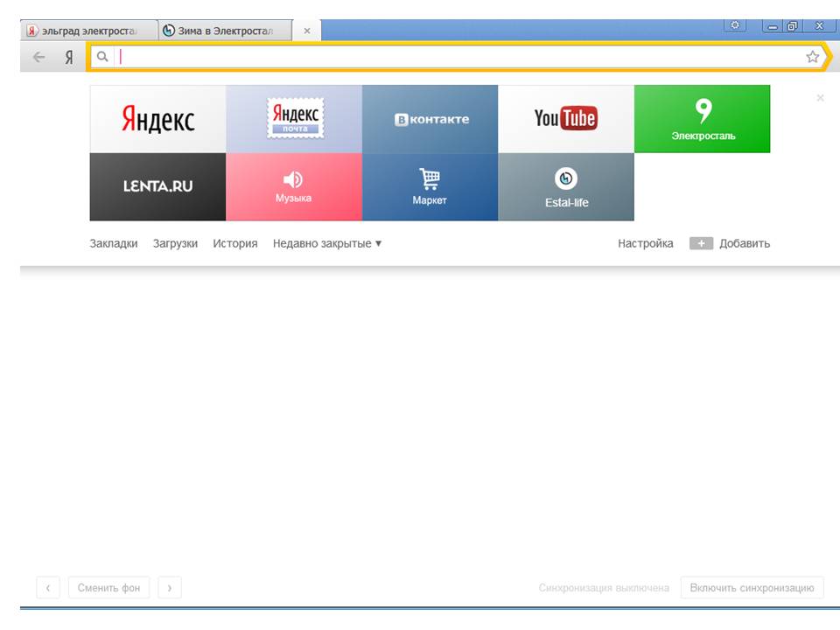The width and height of the screenshot is (840, 630).
Task: Click the search magnifier icon
Action: click(x=102, y=56)
